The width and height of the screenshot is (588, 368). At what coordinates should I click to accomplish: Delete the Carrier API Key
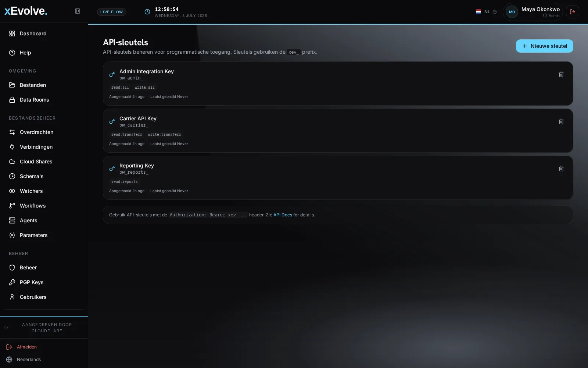coord(561,121)
